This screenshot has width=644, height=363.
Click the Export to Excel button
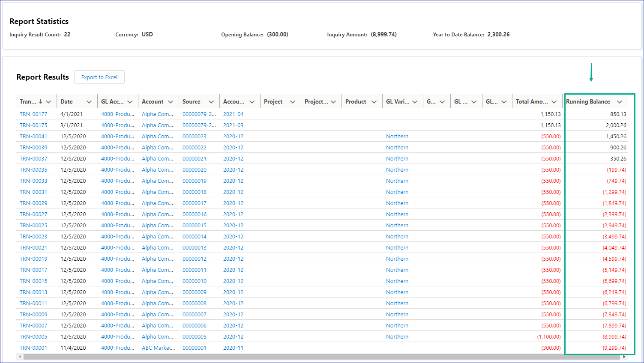point(99,77)
